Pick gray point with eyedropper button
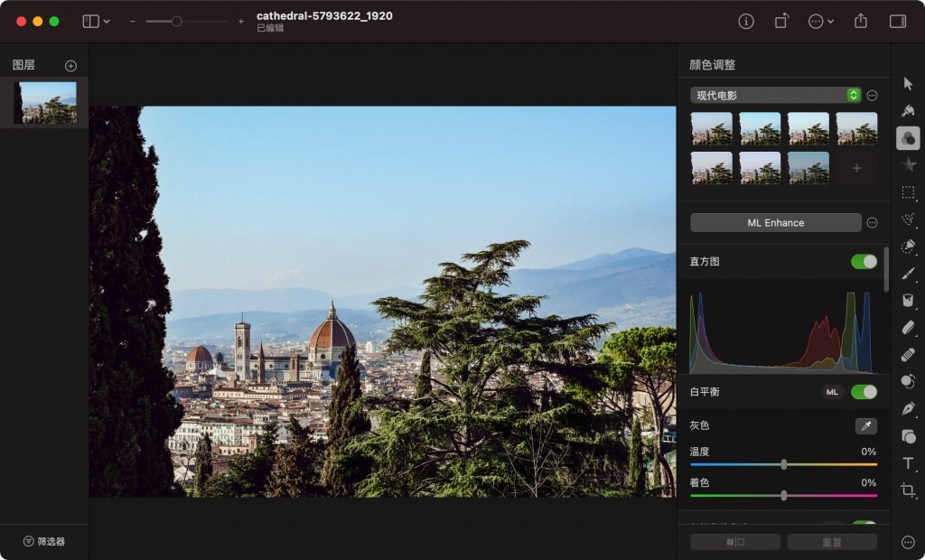Image resolution: width=925 pixels, height=560 pixels. point(866,426)
